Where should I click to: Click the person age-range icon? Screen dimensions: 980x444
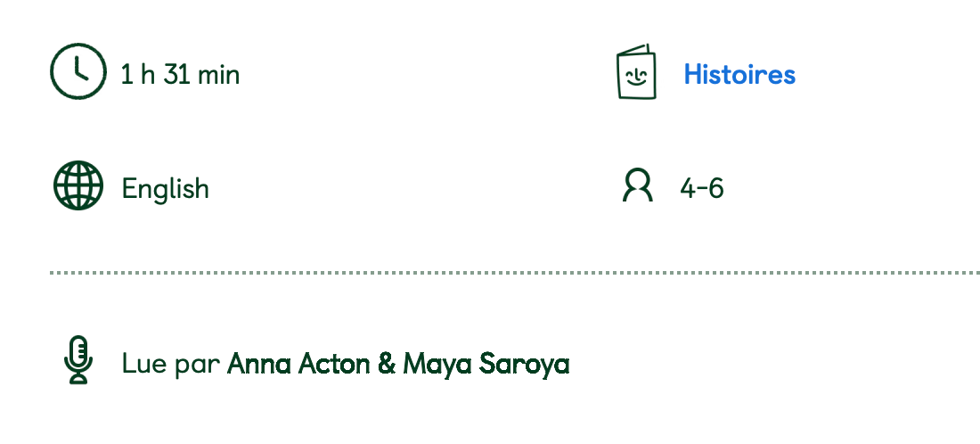click(x=637, y=186)
